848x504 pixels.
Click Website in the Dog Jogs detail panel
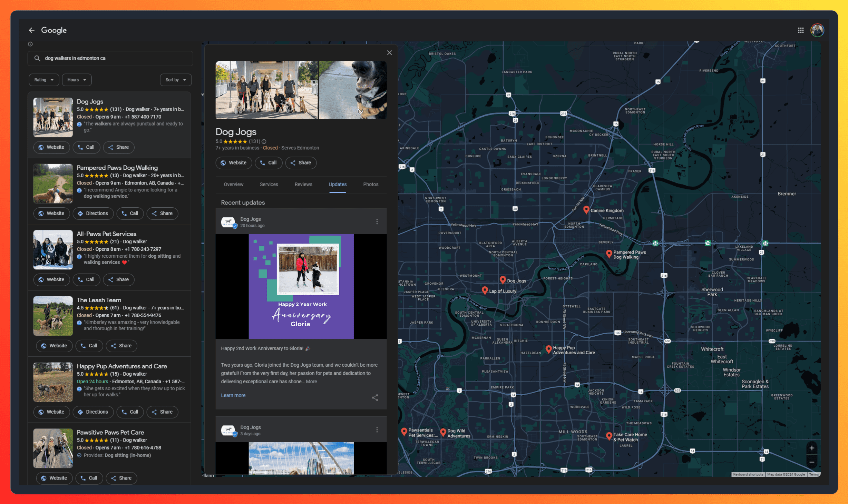pyautogui.click(x=234, y=163)
